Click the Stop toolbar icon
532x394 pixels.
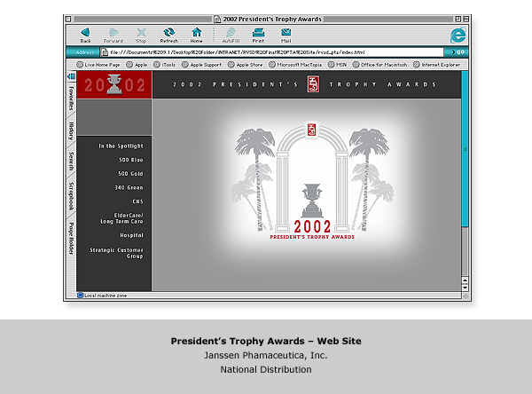click(141, 33)
